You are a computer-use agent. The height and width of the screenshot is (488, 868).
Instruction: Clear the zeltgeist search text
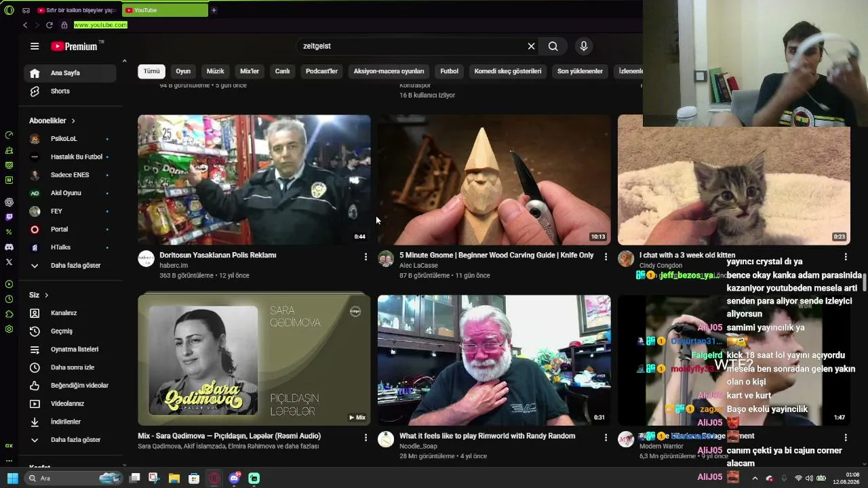tap(531, 46)
